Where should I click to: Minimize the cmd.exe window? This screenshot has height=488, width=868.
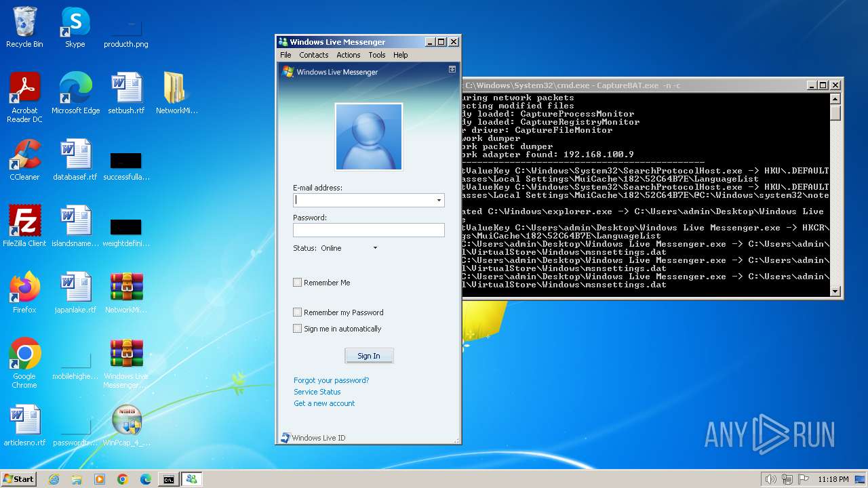tap(811, 85)
